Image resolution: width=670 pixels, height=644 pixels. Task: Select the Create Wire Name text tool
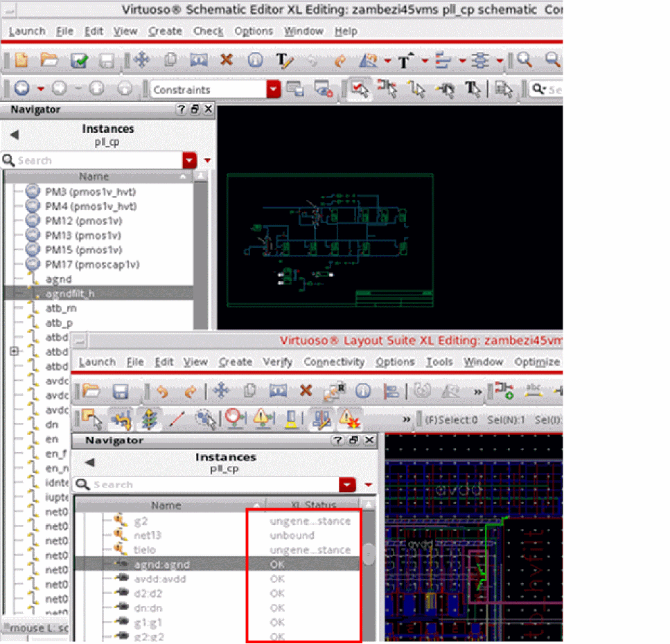(284, 61)
